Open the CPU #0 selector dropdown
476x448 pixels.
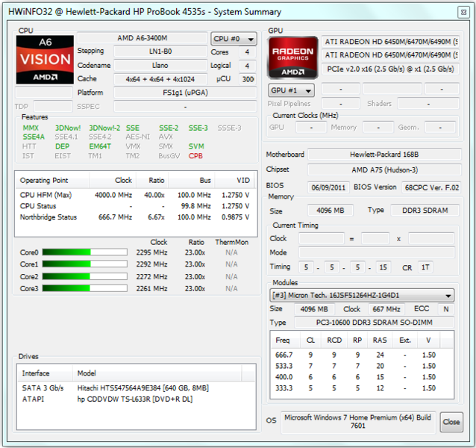click(234, 39)
